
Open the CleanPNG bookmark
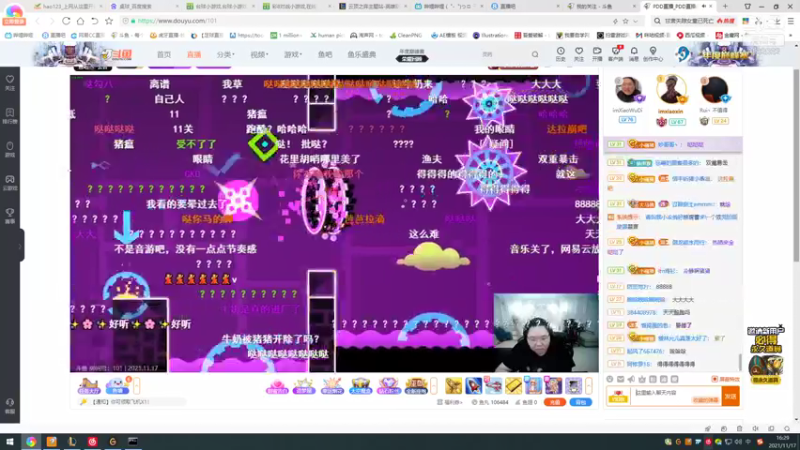pyautogui.click(x=406, y=35)
